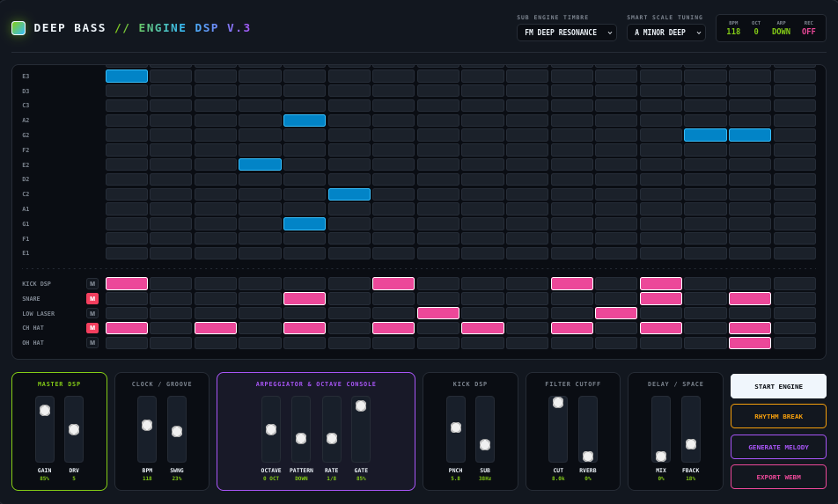
Task: Click the 'DELAY / SPACE' panel title
Action: tap(675, 383)
